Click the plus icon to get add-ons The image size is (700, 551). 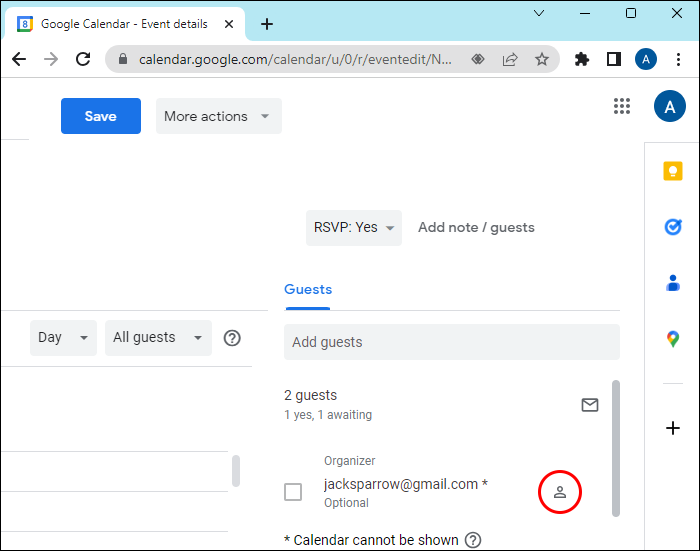click(x=673, y=428)
